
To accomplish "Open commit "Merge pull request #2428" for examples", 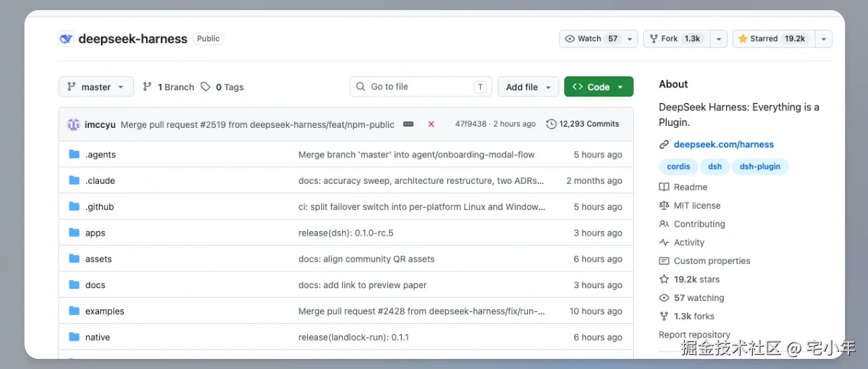I will [x=422, y=311].
